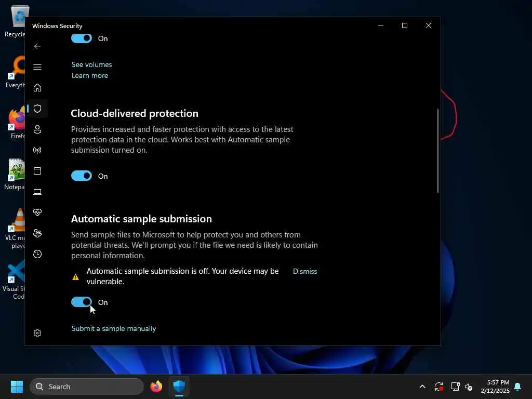Toggle Automatic sample submission switch
The height and width of the screenshot is (399, 532).
pyautogui.click(x=82, y=302)
